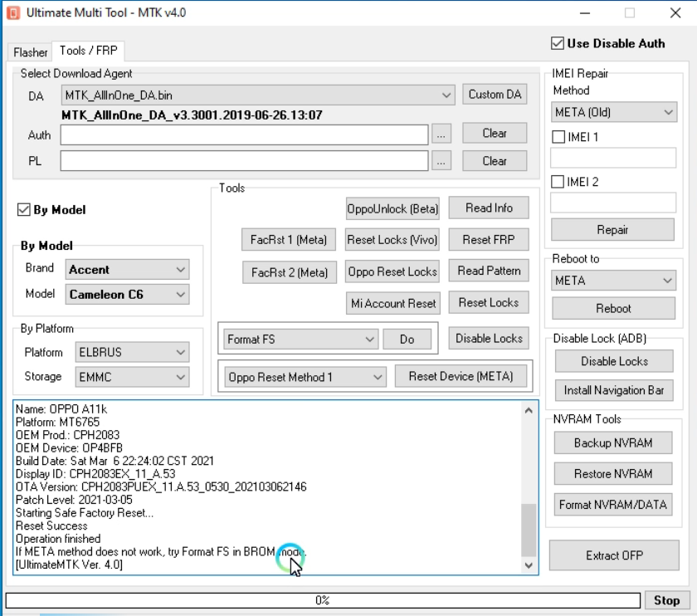Click the Restore NVRAM button
This screenshot has height=616, width=697.
click(613, 474)
